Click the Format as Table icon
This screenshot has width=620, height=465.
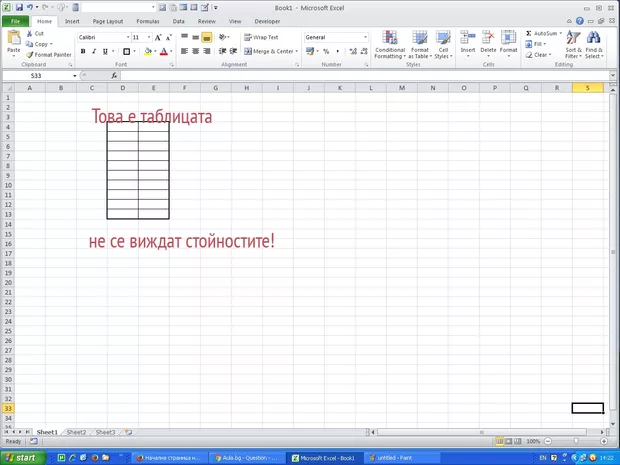tap(419, 45)
